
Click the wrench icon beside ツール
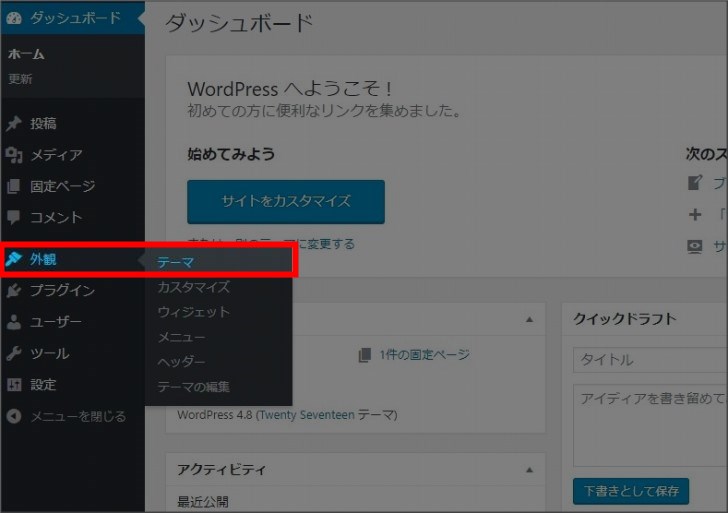click(14, 353)
